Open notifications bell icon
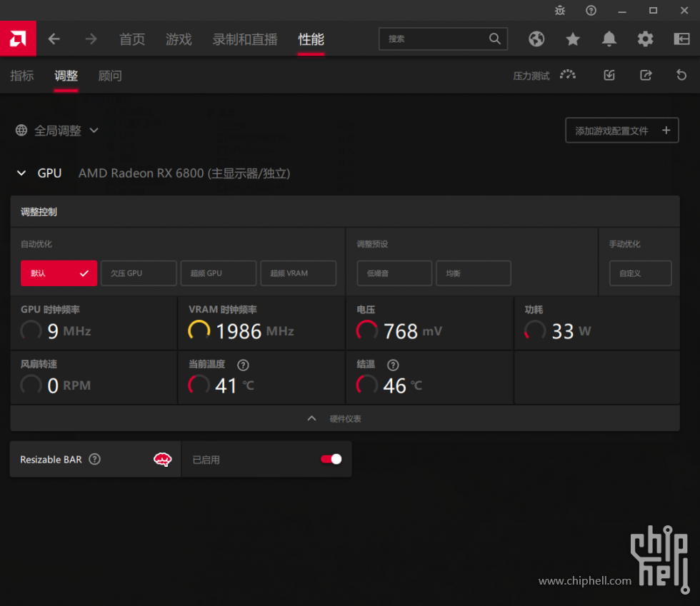This screenshot has height=606, width=700. coord(609,39)
